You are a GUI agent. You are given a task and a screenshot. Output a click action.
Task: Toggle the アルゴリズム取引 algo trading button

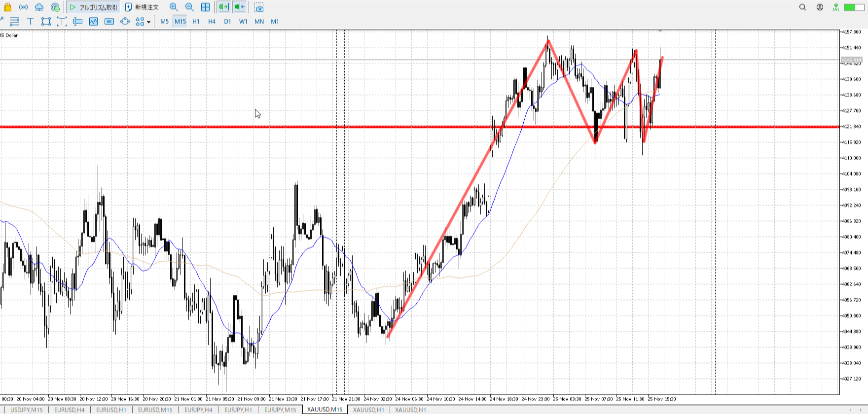(94, 7)
